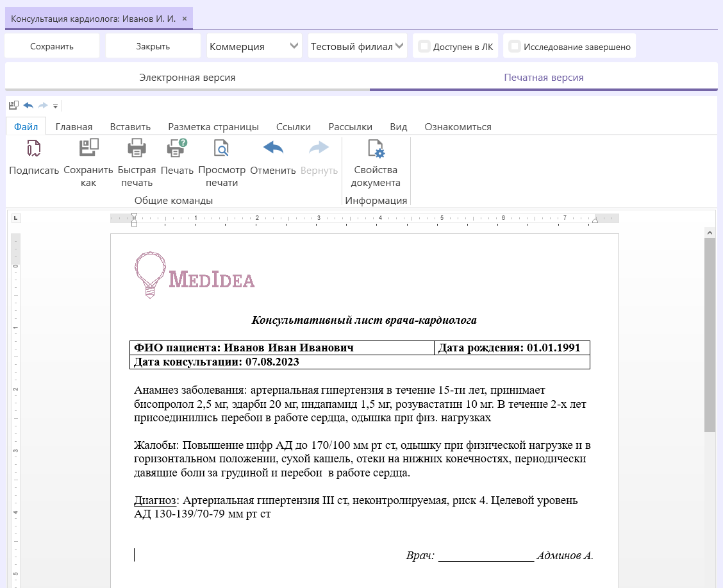Click the Дата консультации: 07.08.2023 cell
The image size is (723, 588).
coord(360,362)
